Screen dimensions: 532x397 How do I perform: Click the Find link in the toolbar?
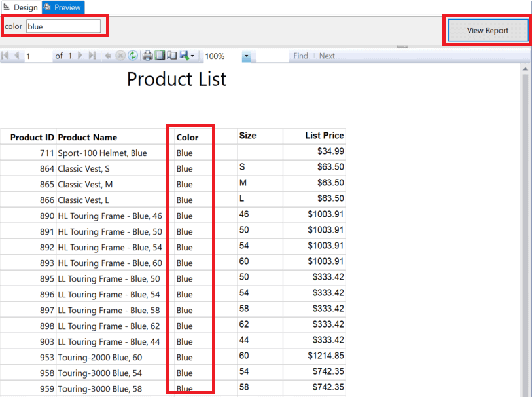pyautogui.click(x=300, y=56)
